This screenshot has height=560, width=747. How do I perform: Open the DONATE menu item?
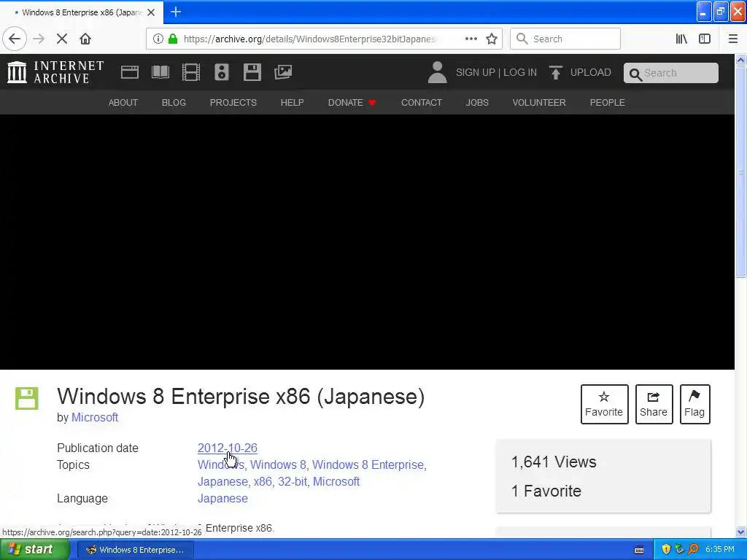tap(352, 102)
